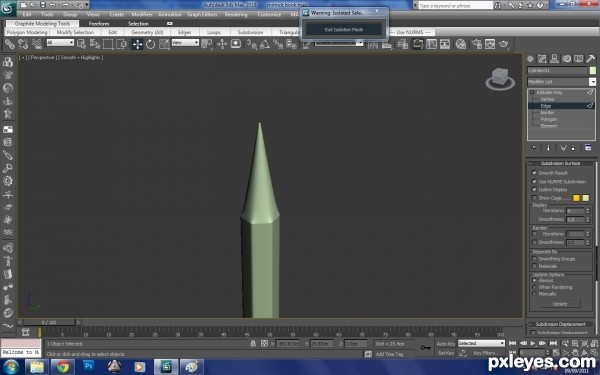Click the object color swatch beside name
Screen dimensions: 600x375
pos(592,70)
